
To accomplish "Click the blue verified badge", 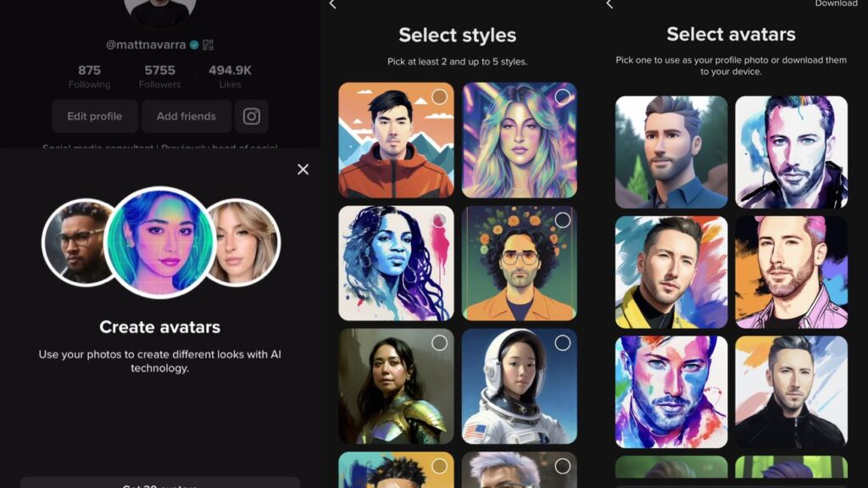I will click(194, 45).
